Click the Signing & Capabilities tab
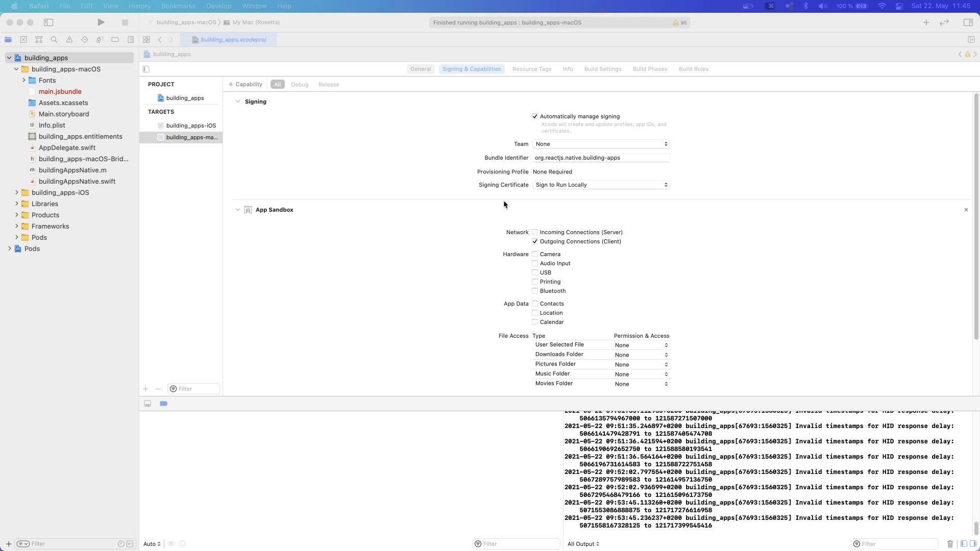The image size is (980, 551). [x=472, y=69]
